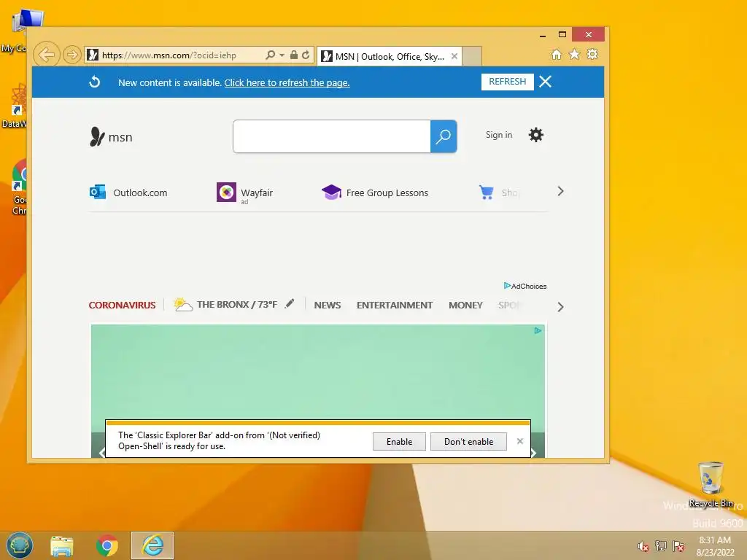Click the address bar search magnifier icon
The image size is (747, 560).
pyautogui.click(x=270, y=55)
